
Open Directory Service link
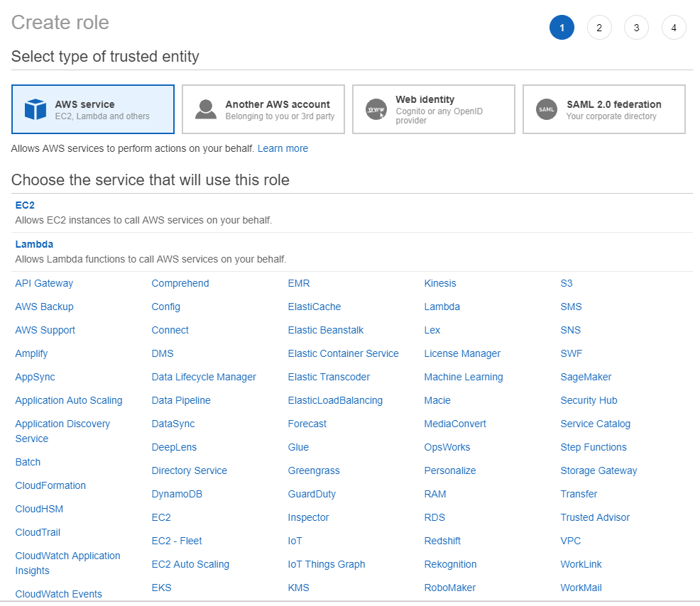[190, 470]
